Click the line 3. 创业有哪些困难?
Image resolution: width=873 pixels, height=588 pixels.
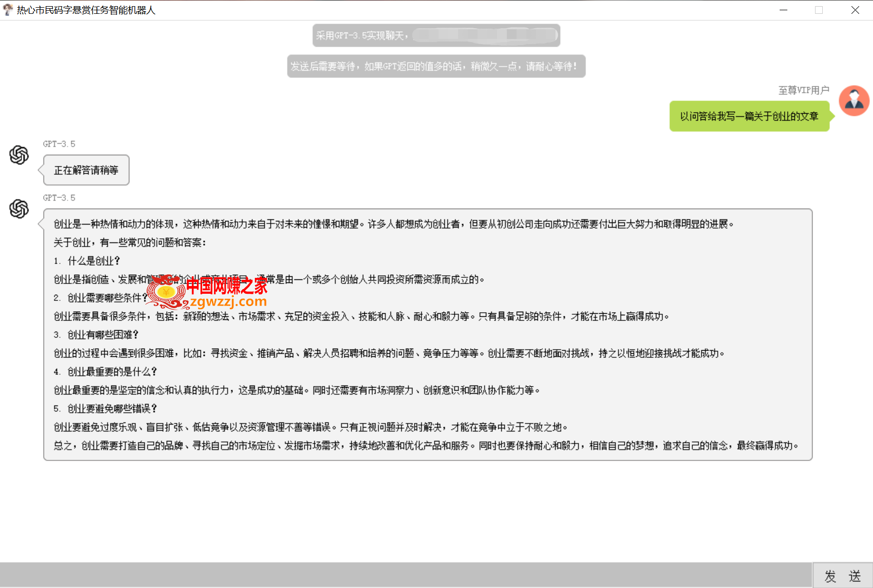[96, 335]
